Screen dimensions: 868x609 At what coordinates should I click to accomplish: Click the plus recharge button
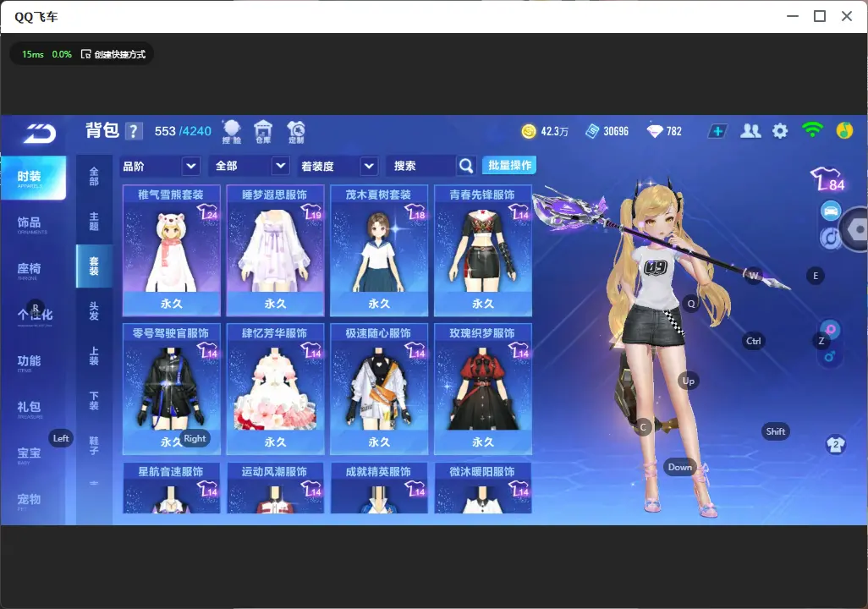[717, 131]
